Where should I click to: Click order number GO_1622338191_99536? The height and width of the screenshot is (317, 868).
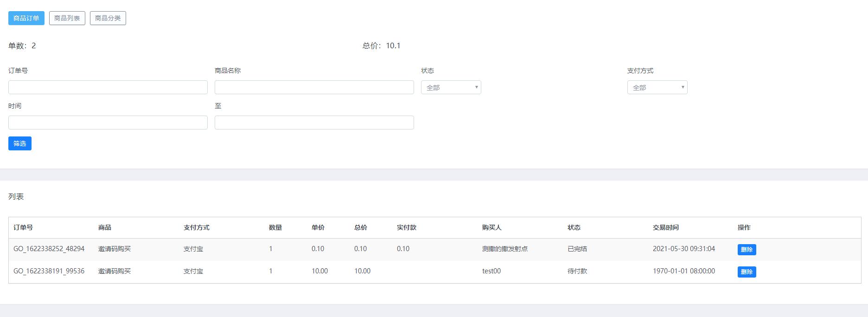[x=49, y=271]
